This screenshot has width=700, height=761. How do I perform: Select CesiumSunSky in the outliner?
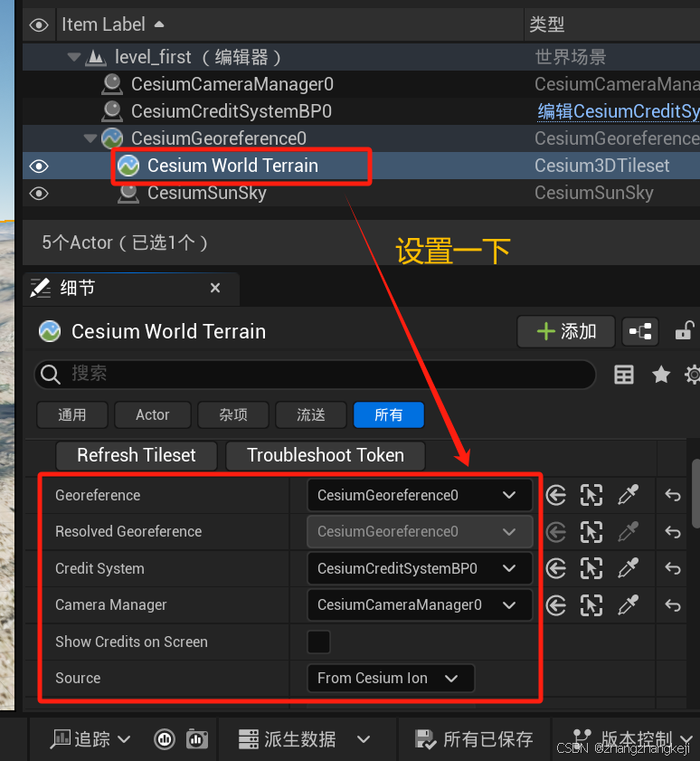pyautogui.click(x=207, y=193)
